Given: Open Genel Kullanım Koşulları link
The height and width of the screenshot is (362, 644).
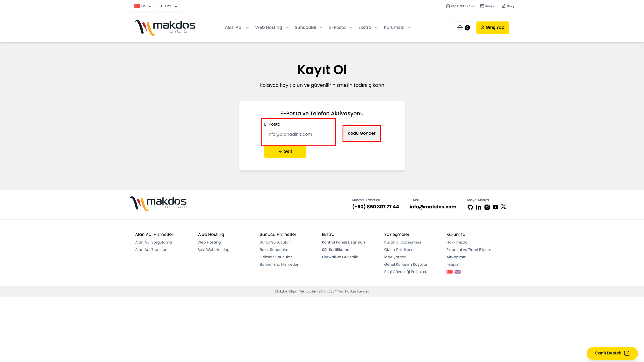Looking at the screenshot, I should pyautogui.click(x=406, y=265).
